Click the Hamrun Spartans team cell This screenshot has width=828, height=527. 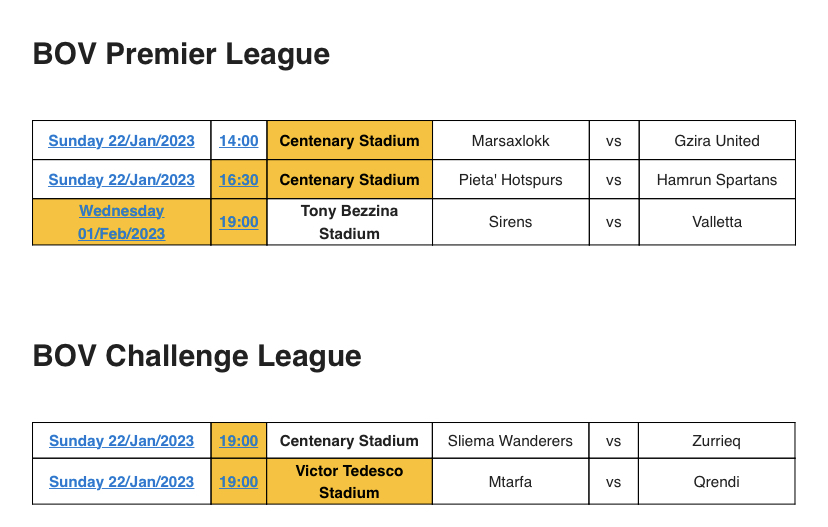pyautogui.click(x=717, y=180)
